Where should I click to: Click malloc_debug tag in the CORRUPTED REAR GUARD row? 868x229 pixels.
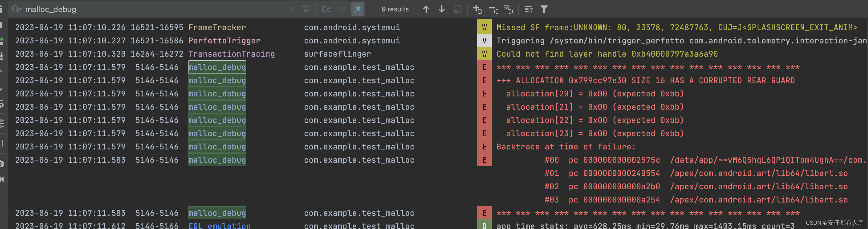coord(217,80)
